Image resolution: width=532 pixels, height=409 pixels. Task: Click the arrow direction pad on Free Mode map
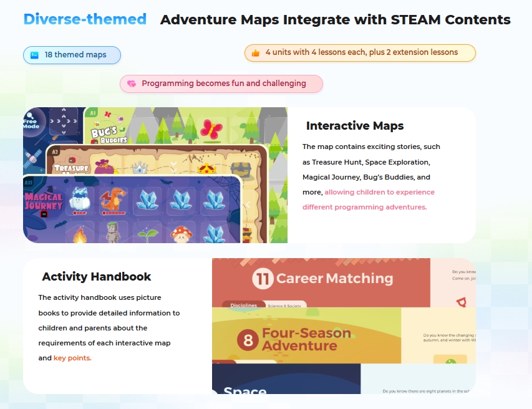click(64, 121)
